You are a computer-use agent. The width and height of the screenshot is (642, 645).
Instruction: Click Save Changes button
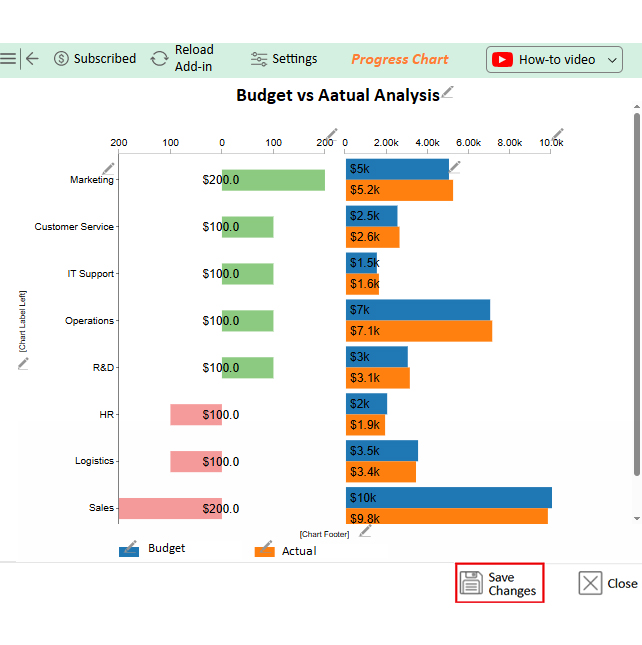[500, 584]
